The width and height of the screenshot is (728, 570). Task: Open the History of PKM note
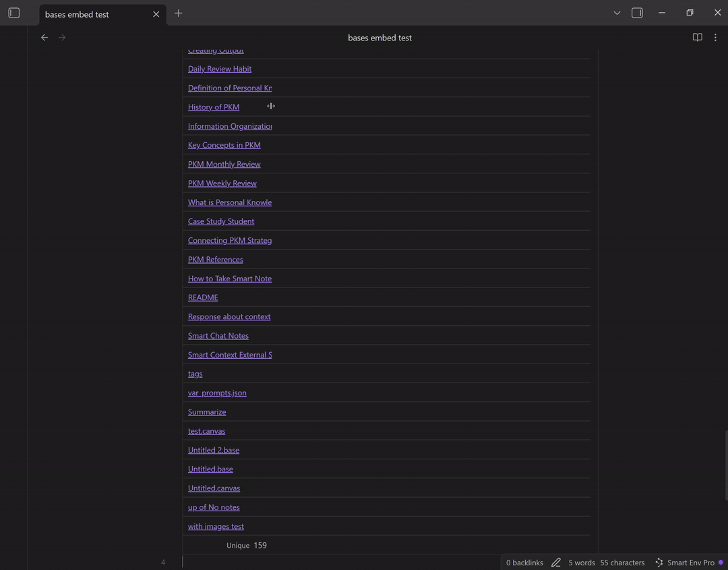[x=214, y=107]
